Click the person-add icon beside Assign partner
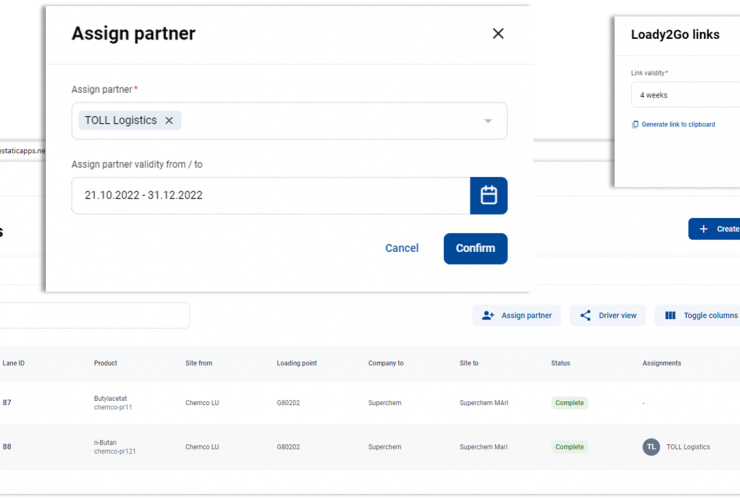The image size is (740, 500). pos(488,315)
